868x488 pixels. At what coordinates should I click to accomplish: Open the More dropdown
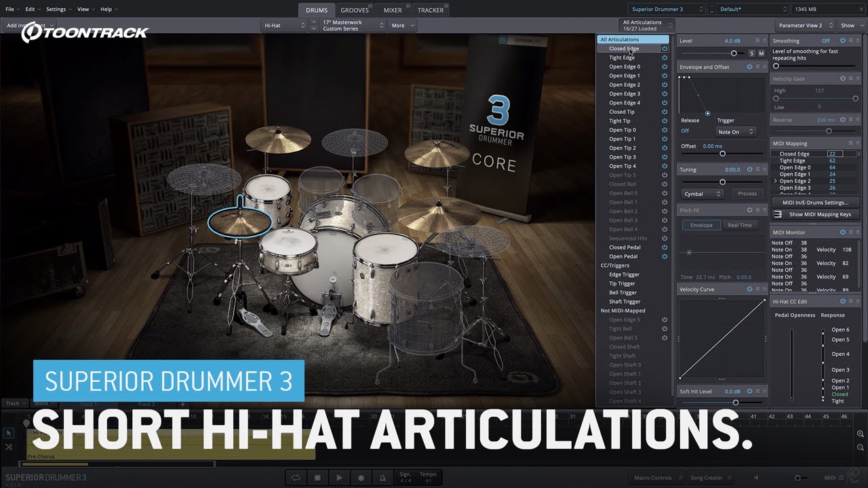(402, 26)
